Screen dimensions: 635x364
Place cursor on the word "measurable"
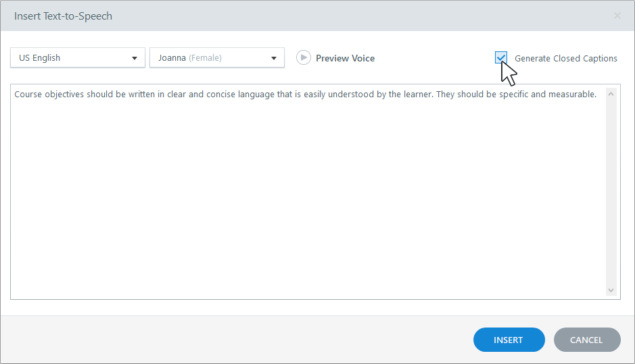point(573,95)
